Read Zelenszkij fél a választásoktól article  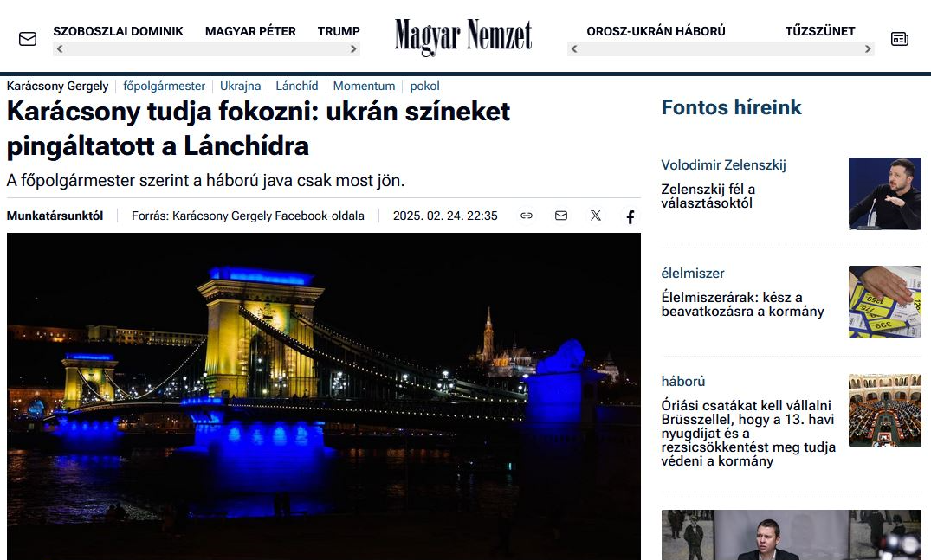(x=708, y=196)
